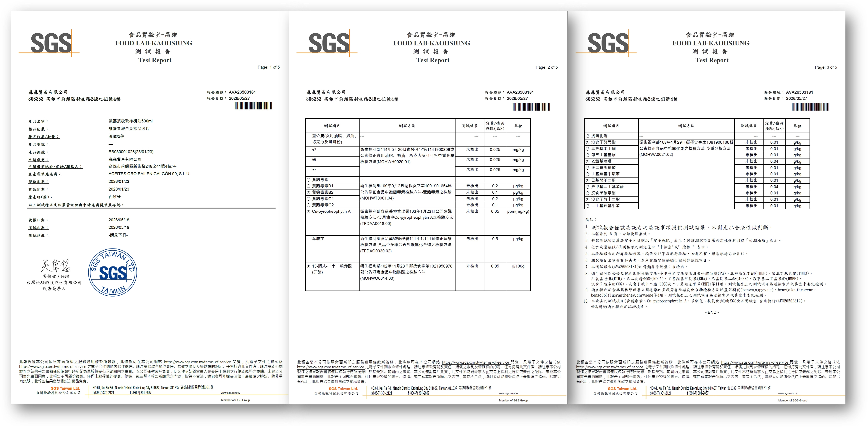This screenshot has width=868, height=427.
Task: Click test item 13-順式-二十二碳烯酸
Action: (x=332, y=266)
